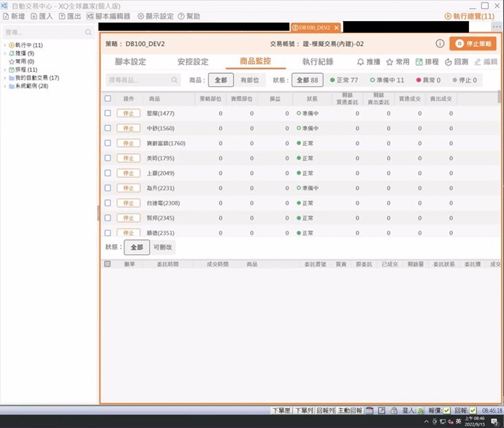This screenshot has height=428, width=504.
Task: Switch to the 執行紀錄 tab
Action: pos(318,62)
